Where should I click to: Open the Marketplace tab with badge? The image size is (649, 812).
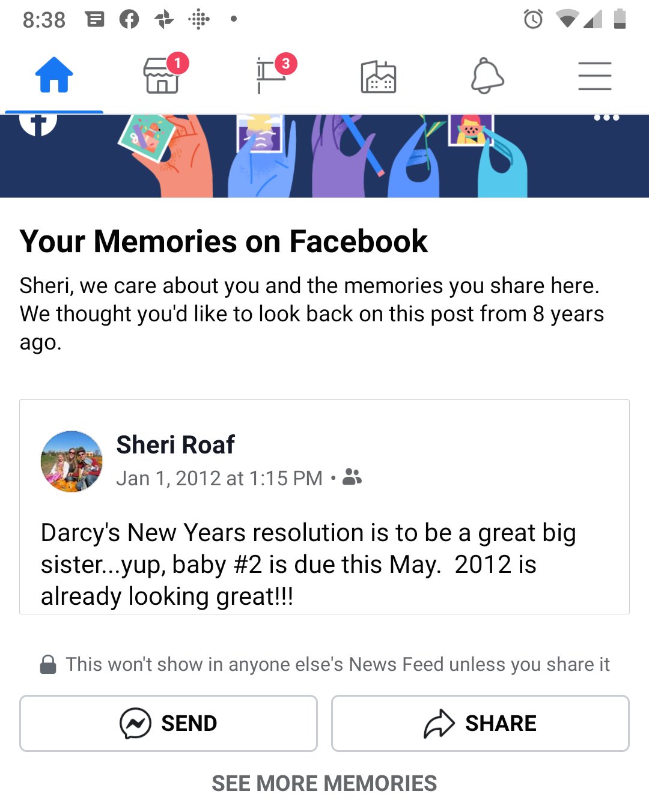pos(162,76)
